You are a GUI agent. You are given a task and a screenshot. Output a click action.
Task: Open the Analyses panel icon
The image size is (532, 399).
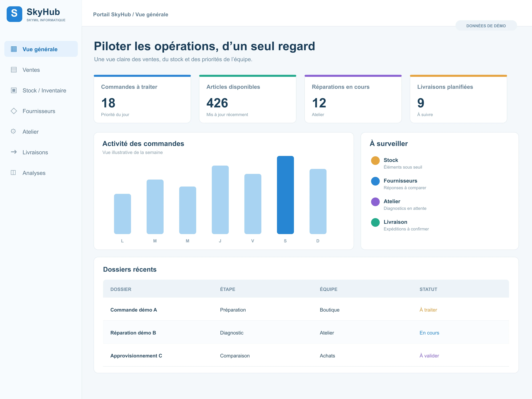pos(13,173)
